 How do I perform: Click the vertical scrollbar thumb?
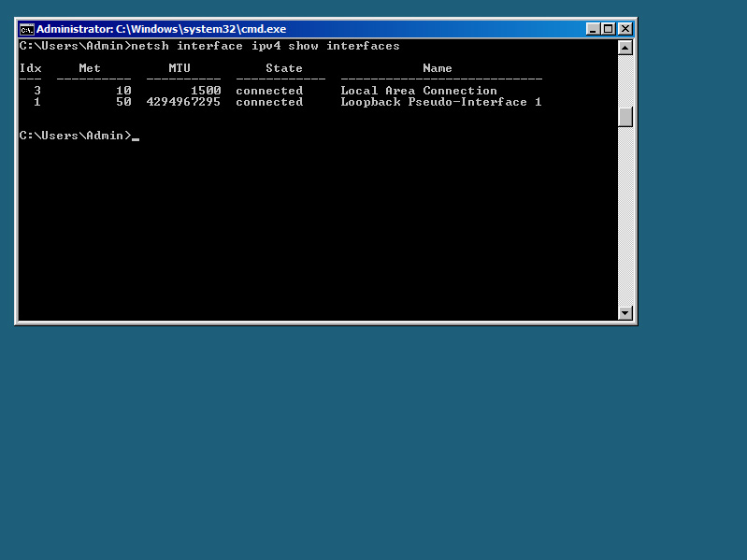tap(625, 117)
